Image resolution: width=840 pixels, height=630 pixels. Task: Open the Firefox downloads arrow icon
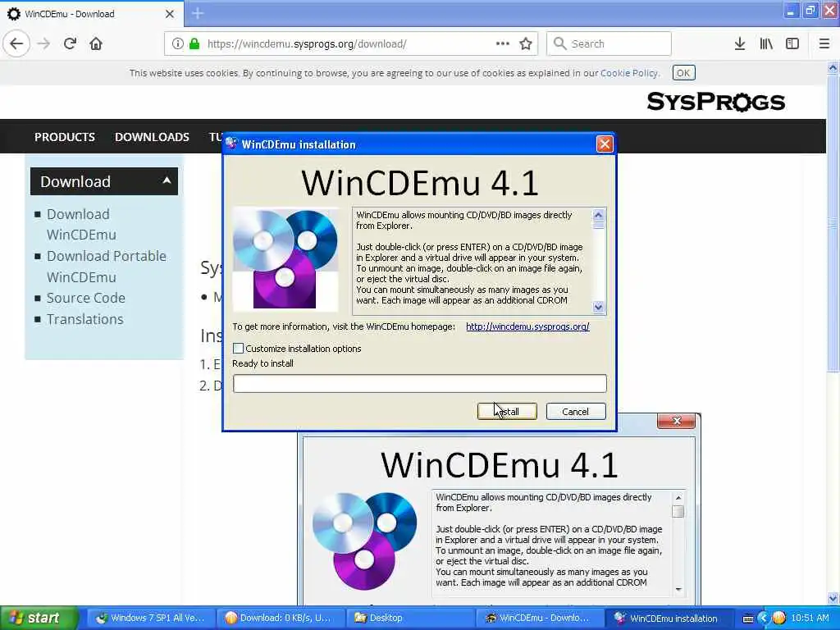pyautogui.click(x=740, y=43)
